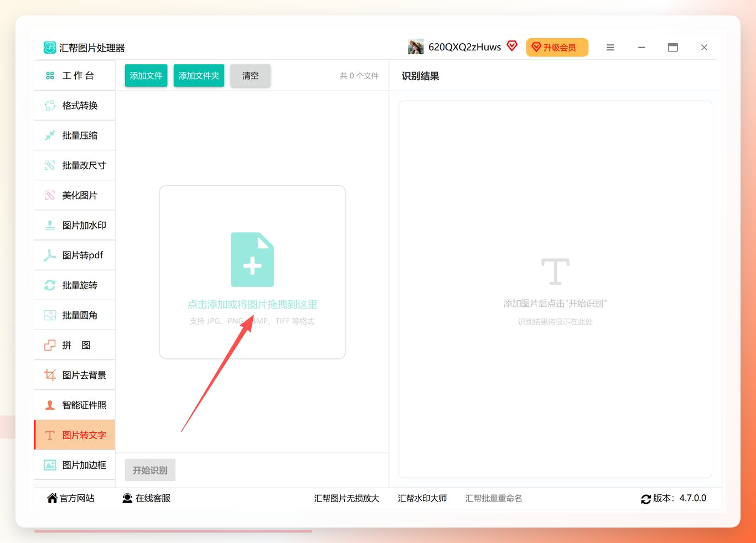Minimize the application window
756x543 pixels.
[x=641, y=48]
